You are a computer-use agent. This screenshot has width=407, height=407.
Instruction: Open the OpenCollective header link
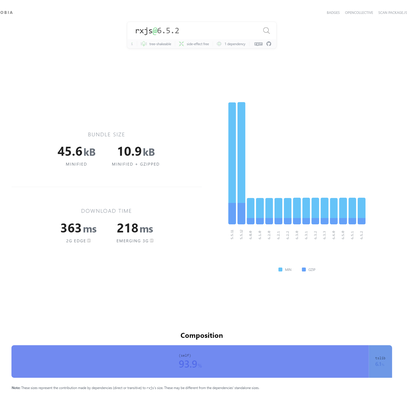coord(359,13)
